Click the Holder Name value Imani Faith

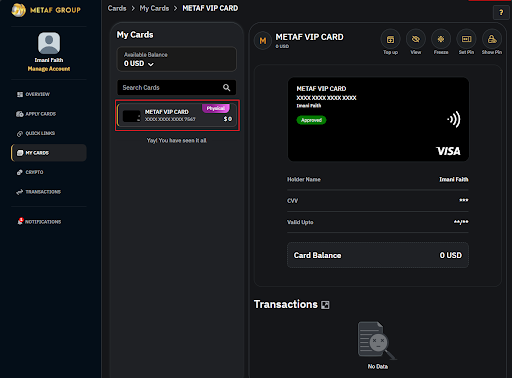[x=454, y=179]
